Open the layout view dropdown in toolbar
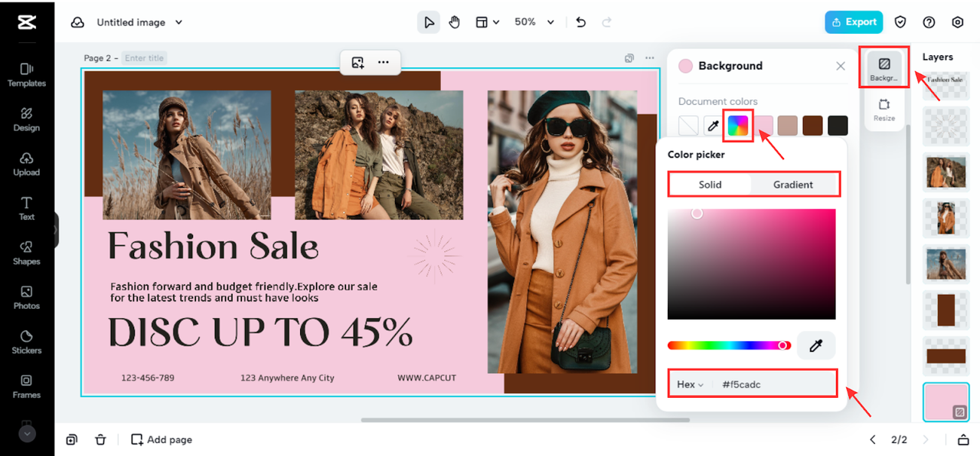The width and height of the screenshot is (980, 456). (x=488, y=22)
